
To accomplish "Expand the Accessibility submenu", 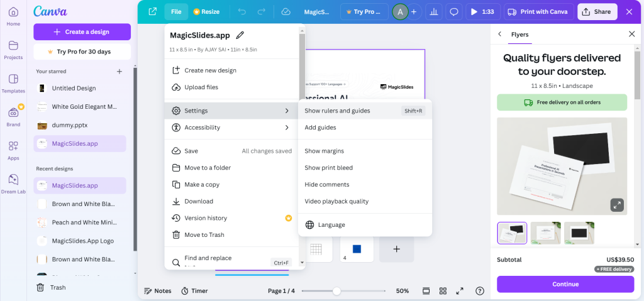I will (x=231, y=128).
